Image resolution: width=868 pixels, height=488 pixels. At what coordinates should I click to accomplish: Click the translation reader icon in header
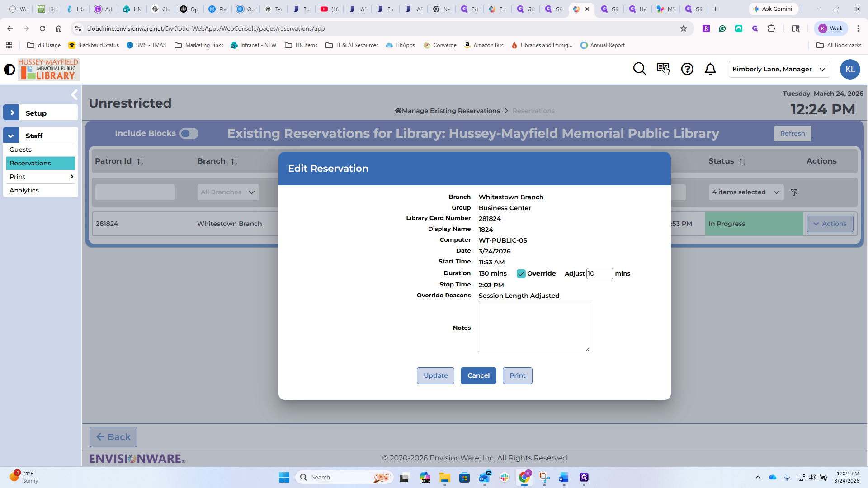pos(663,69)
